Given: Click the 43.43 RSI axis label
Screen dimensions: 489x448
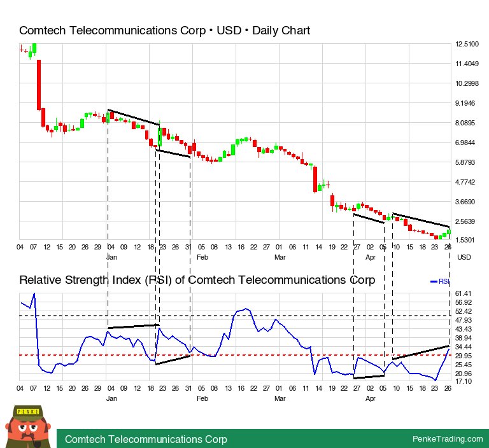Looking at the screenshot, I should point(463,329).
